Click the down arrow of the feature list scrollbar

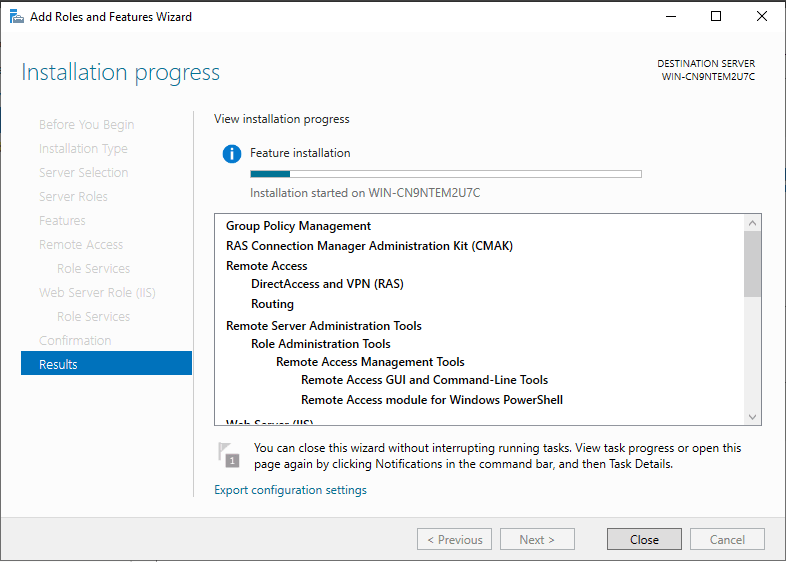pos(753,415)
